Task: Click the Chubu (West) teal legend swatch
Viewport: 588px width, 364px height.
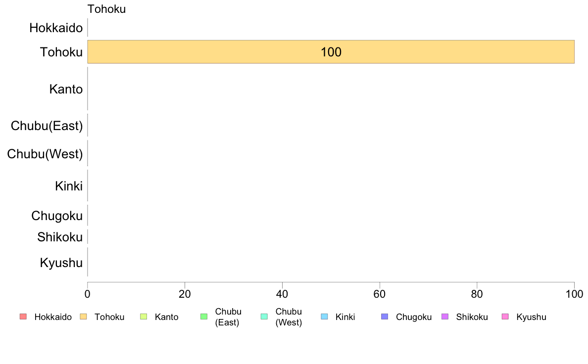Action: [x=264, y=317]
